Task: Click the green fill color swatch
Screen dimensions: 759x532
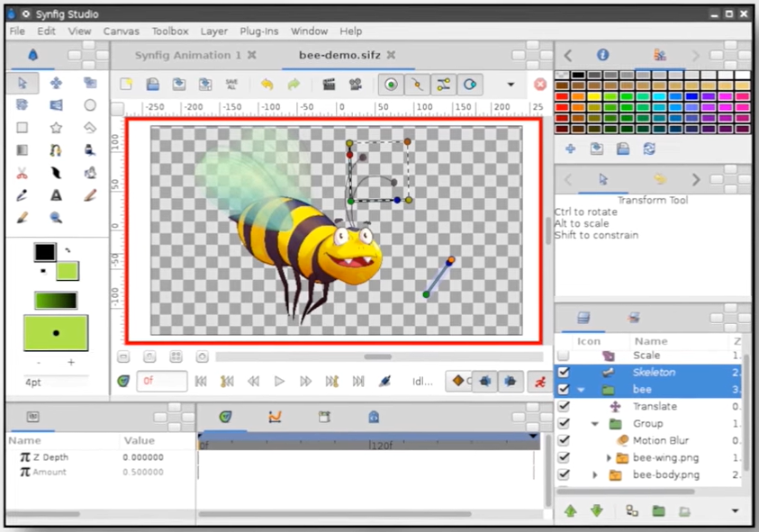Action: coord(68,271)
